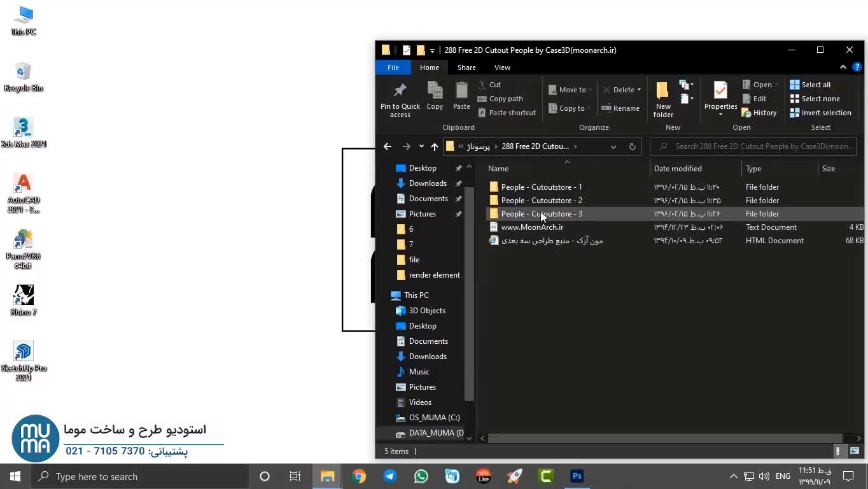Open the Delete dropdown arrow
This screenshot has height=489, width=868.
[x=639, y=90]
